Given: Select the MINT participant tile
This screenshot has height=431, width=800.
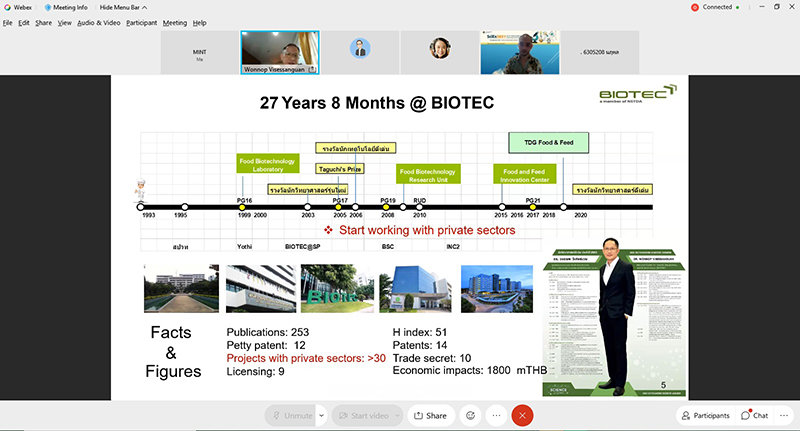Looking at the screenshot, I should (x=197, y=51).
